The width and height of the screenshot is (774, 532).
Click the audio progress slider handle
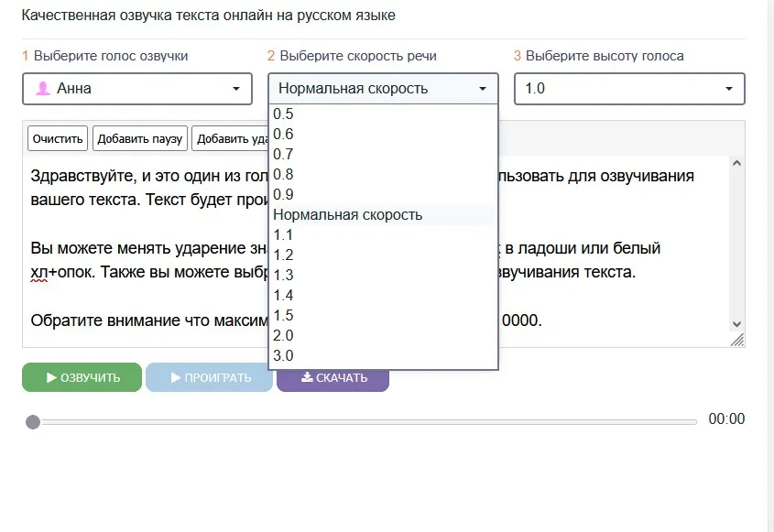click(x=33, y=422)
